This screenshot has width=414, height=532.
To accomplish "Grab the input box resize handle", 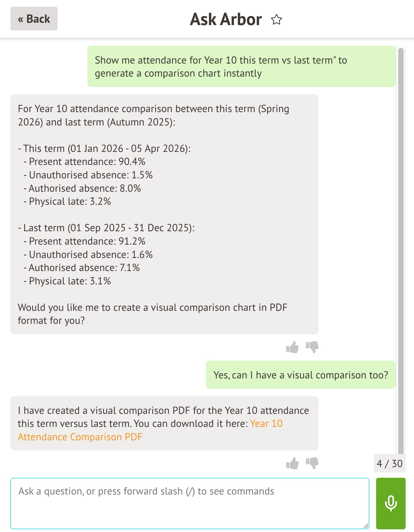I will click(x=366, y=526).
